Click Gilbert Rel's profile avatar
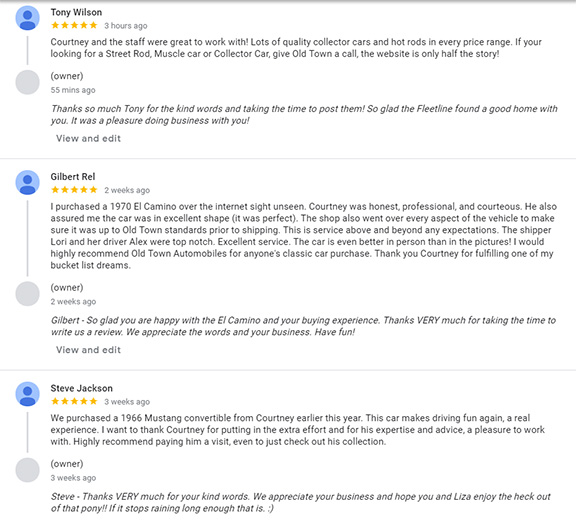 (x=28, y=183)
